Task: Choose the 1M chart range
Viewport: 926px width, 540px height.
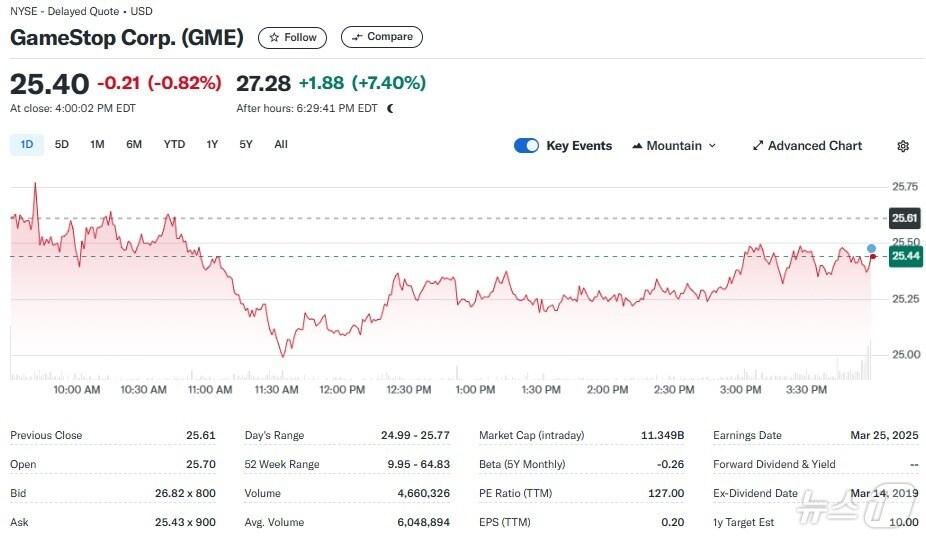Action: point(97,144)
